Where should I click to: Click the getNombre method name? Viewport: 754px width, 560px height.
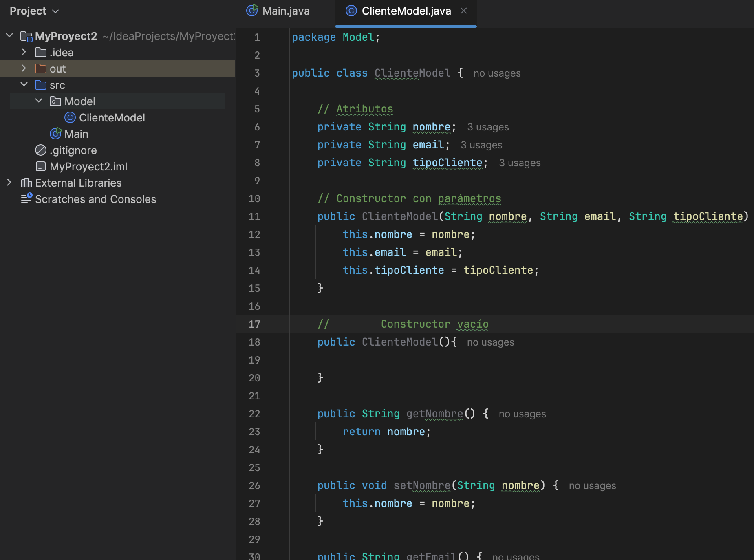(x=435, y=414)
